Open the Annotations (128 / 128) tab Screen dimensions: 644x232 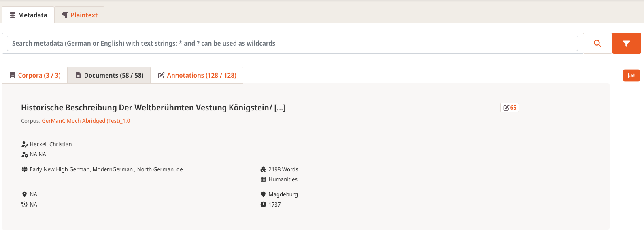pyautogui.click(x=197, y=75)
